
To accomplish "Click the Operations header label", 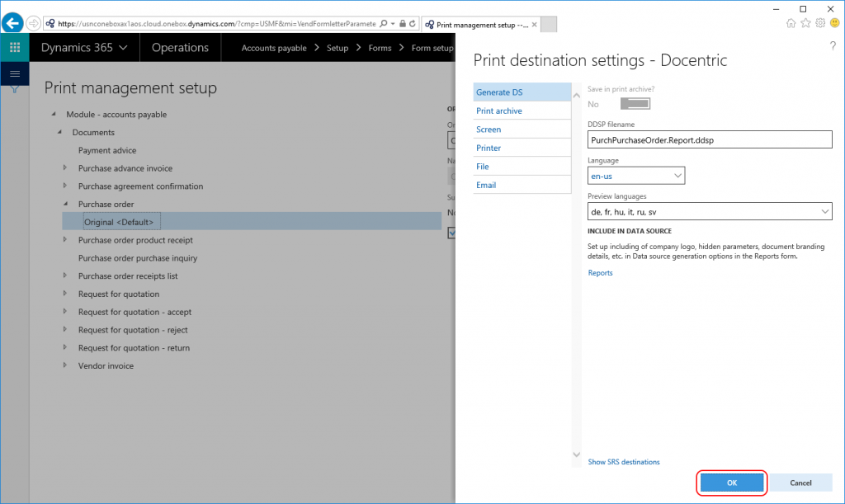I will click(180, 47).
